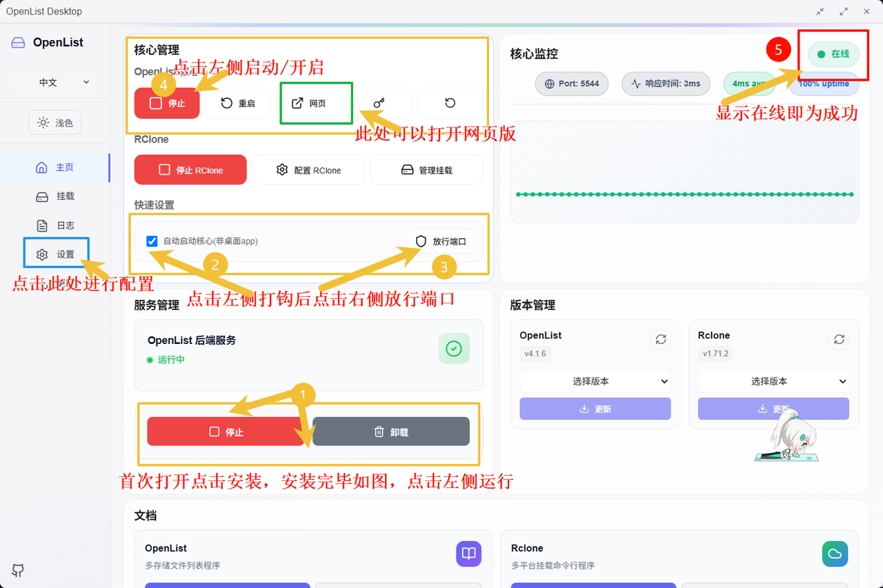
Task: Click the 卸载 uninstall service button
Action: pyautogui.click(x=391, y=432)
